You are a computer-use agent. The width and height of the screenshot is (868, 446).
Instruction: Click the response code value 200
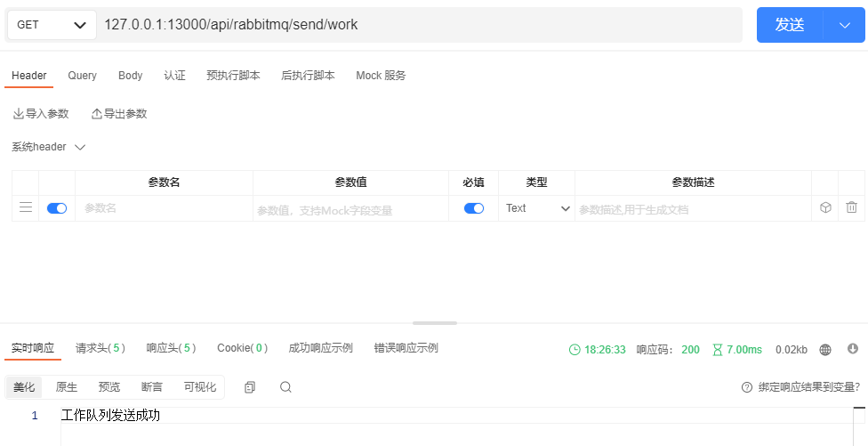pyautogui.click(x=690, y=350)
